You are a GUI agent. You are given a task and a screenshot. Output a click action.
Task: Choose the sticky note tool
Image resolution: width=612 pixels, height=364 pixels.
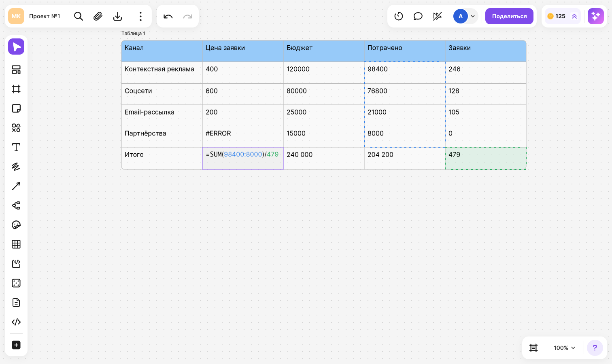(16, 108)
